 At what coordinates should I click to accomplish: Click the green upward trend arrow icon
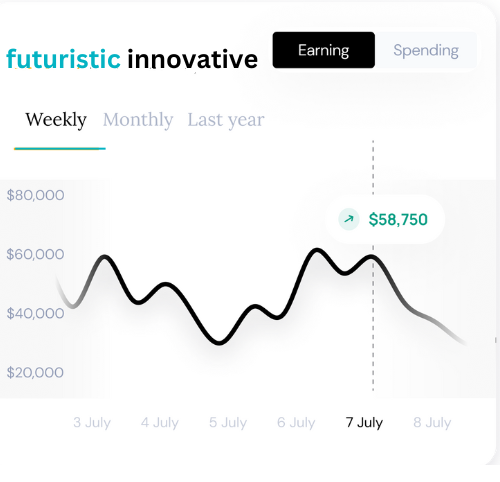point(349,219)
